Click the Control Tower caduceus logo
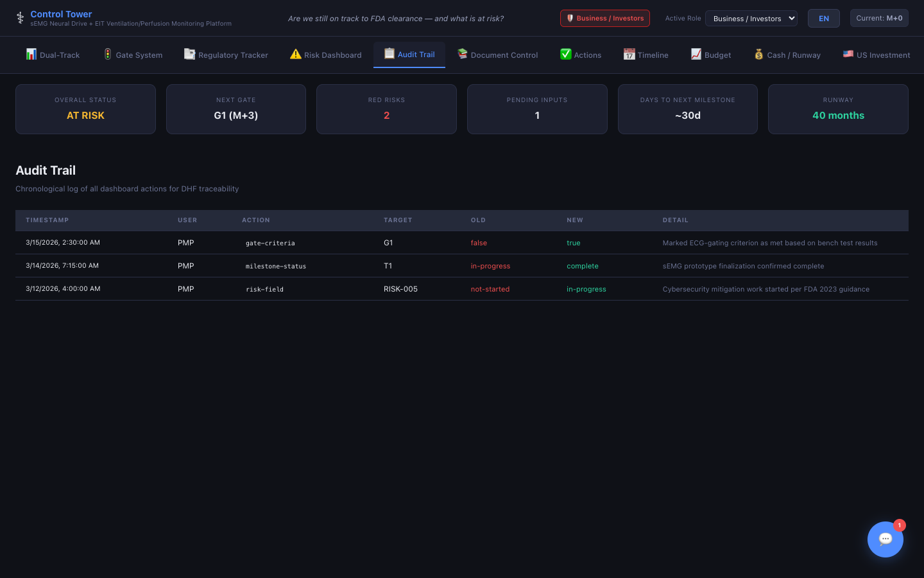Screen dimensions: 924x578 [21, 18]
